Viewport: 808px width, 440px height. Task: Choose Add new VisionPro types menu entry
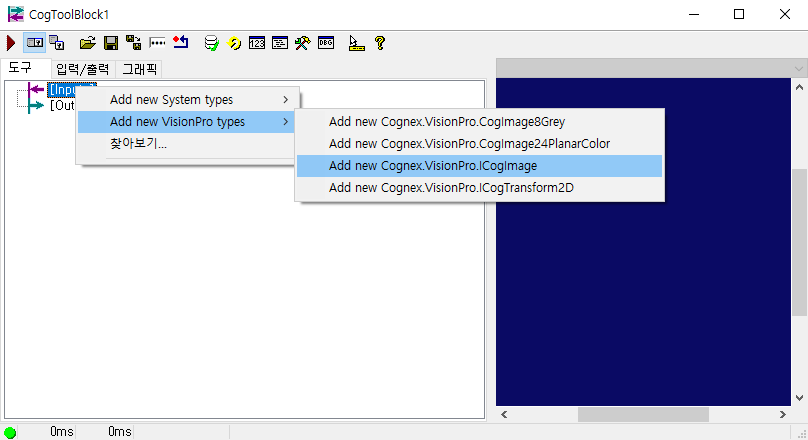187,122
